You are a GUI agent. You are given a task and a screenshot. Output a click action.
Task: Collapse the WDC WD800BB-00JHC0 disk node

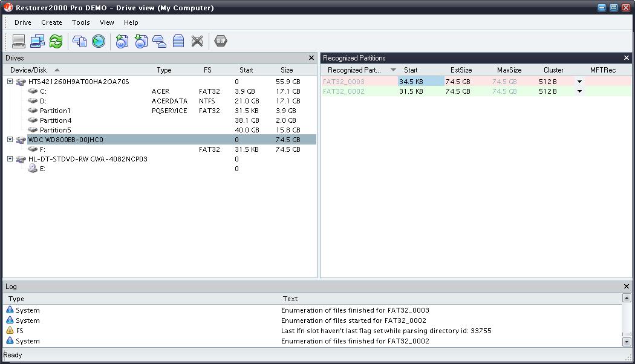(x=10, y=139)
